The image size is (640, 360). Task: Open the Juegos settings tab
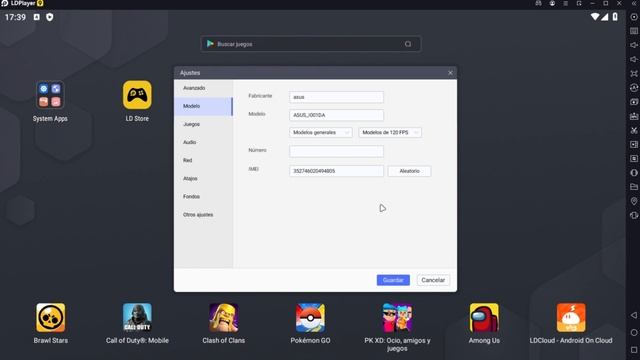point(203,124)
